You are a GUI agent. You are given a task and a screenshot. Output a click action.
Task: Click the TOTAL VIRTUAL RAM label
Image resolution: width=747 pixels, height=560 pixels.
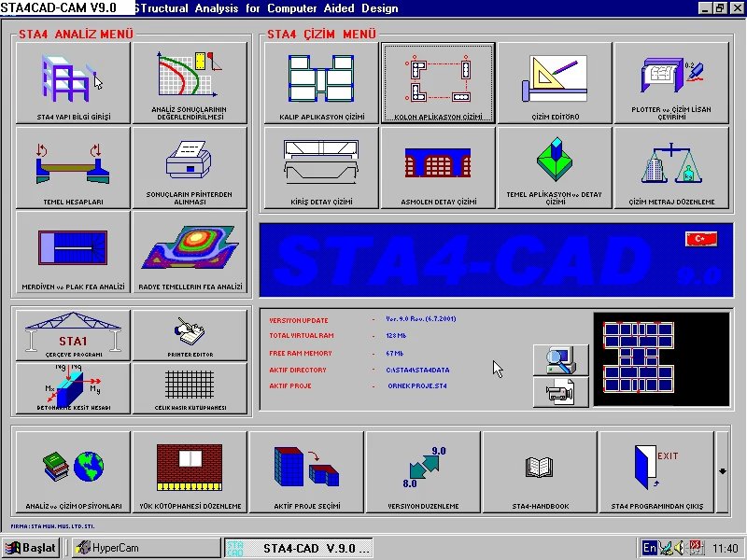coord(302,336)
